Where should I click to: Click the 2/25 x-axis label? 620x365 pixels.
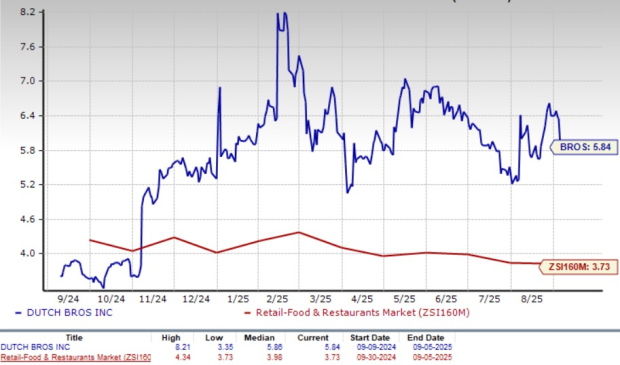(278, 299)
